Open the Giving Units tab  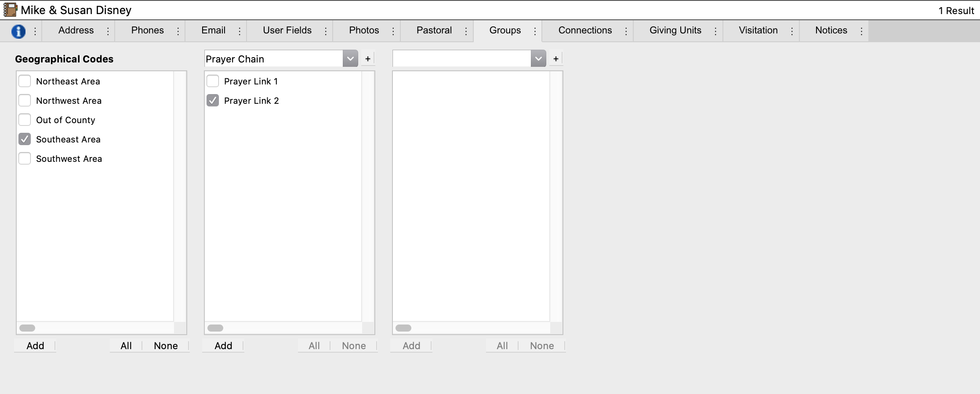(675, 30)
